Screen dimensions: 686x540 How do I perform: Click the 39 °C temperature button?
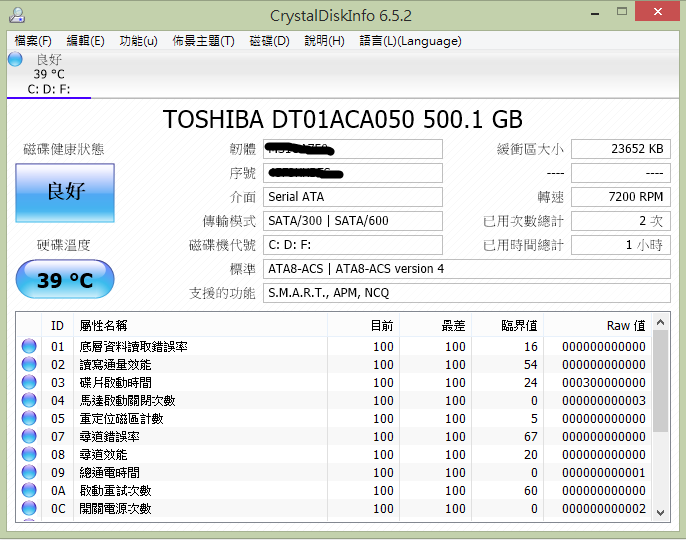[65, 279]
